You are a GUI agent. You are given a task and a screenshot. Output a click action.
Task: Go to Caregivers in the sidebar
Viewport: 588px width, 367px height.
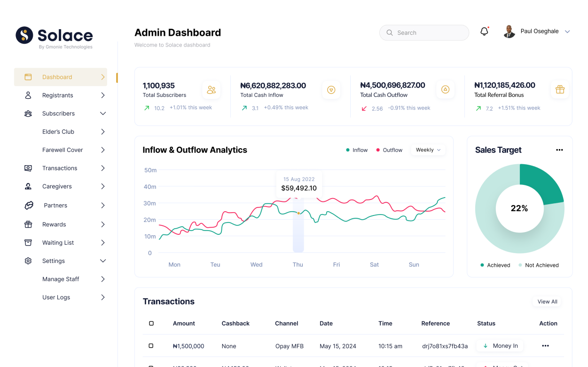tap(57, 186)
